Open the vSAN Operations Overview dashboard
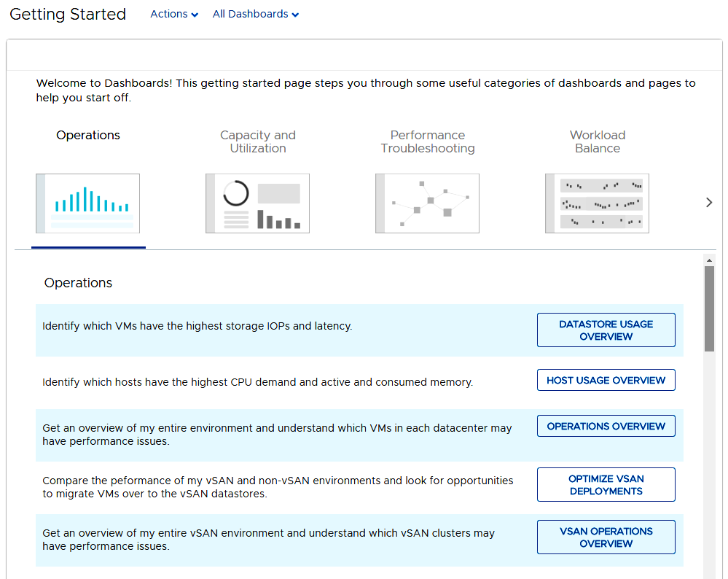This screenshot has width=728, height=579. pyautogui.click(x=606, y=537)
